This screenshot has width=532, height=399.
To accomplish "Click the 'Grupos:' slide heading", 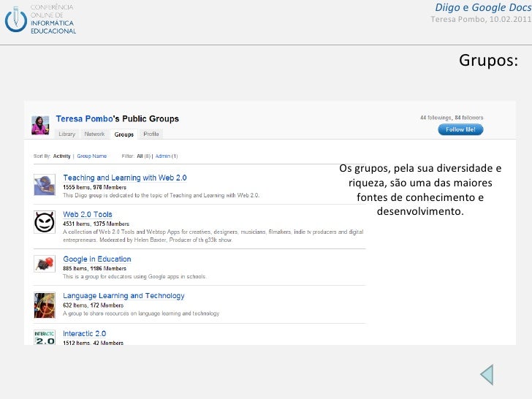I will click(489, 61).
